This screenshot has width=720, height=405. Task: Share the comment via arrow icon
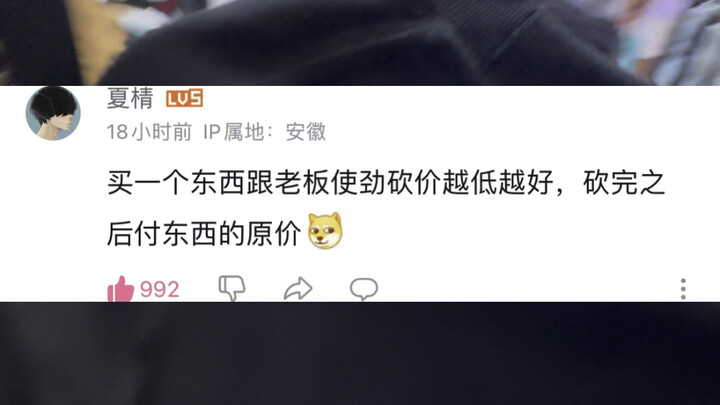[298, 289]
